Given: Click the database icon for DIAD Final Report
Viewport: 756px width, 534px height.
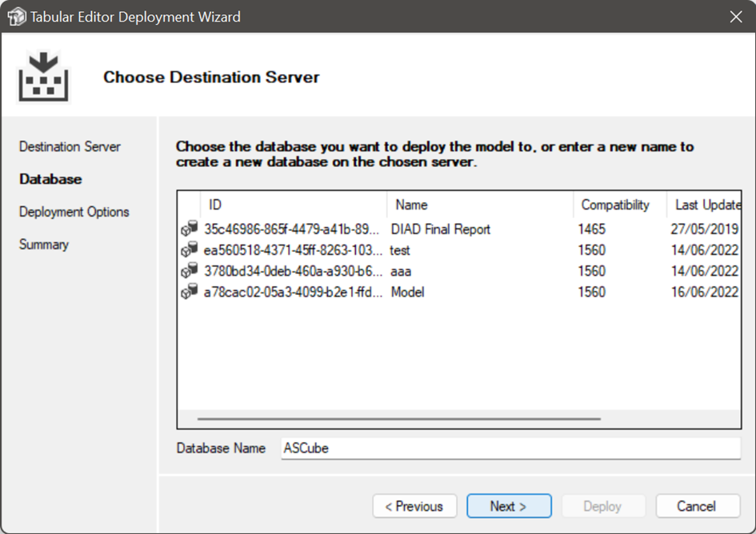Looking at the screenshot, I should (189, 229).
